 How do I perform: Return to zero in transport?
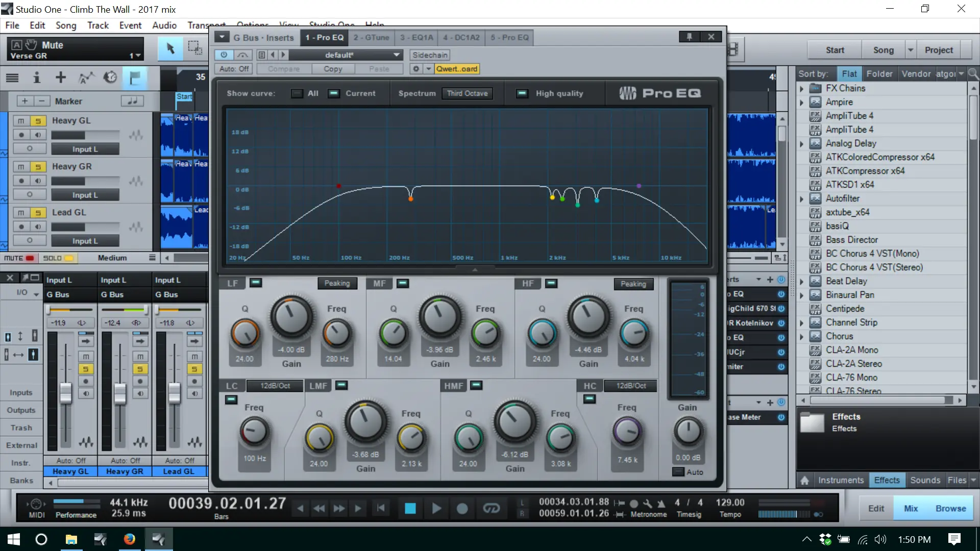380,508
